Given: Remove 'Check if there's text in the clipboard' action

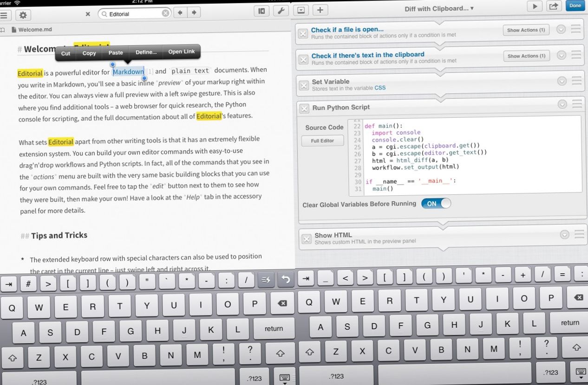Looking at the screenshot, I should (x=303, y=59).
